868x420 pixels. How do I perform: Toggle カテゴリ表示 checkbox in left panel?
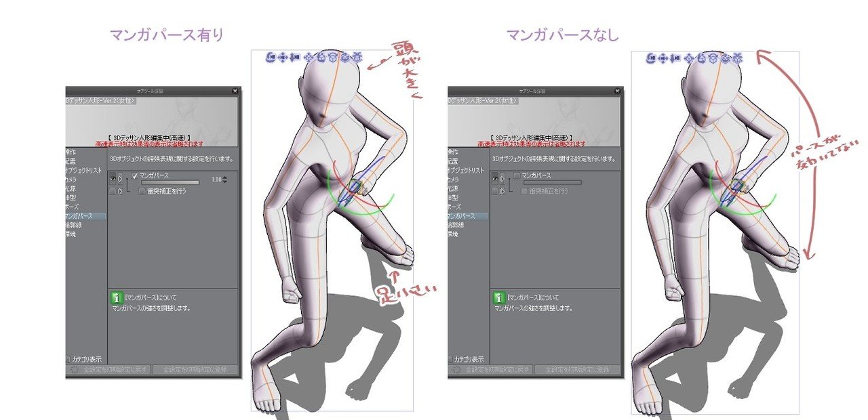click(68, 359)
